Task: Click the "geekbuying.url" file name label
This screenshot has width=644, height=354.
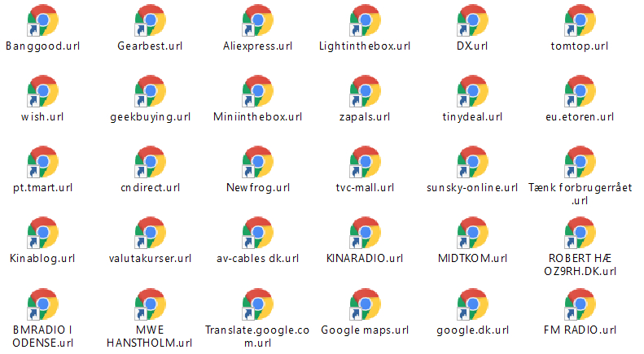Action: click(151, 116)
